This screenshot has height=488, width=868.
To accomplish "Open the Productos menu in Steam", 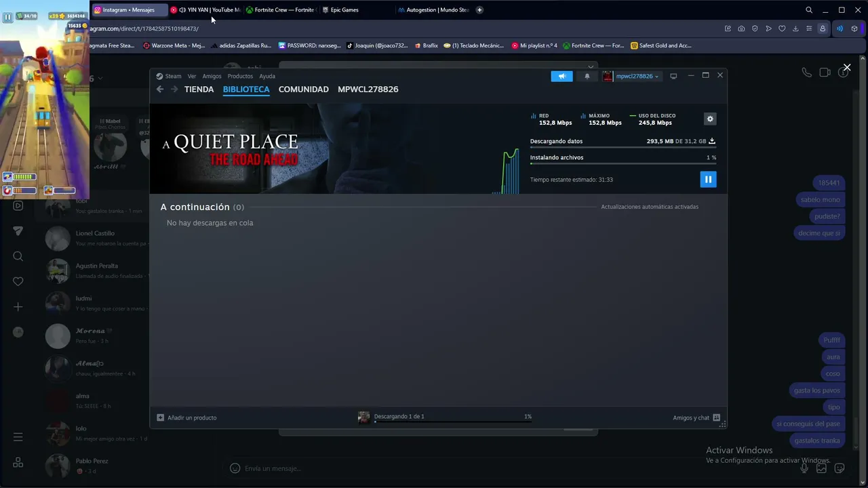I will click(x=240, y=77).
